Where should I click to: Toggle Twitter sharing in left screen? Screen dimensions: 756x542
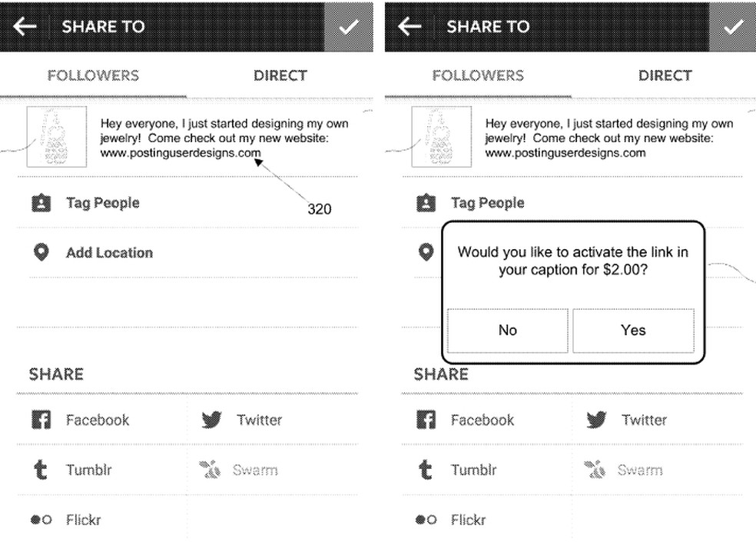click(241, 420)
